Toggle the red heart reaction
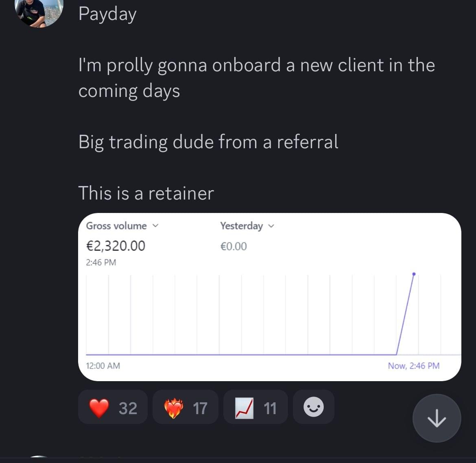 (113, 407)
